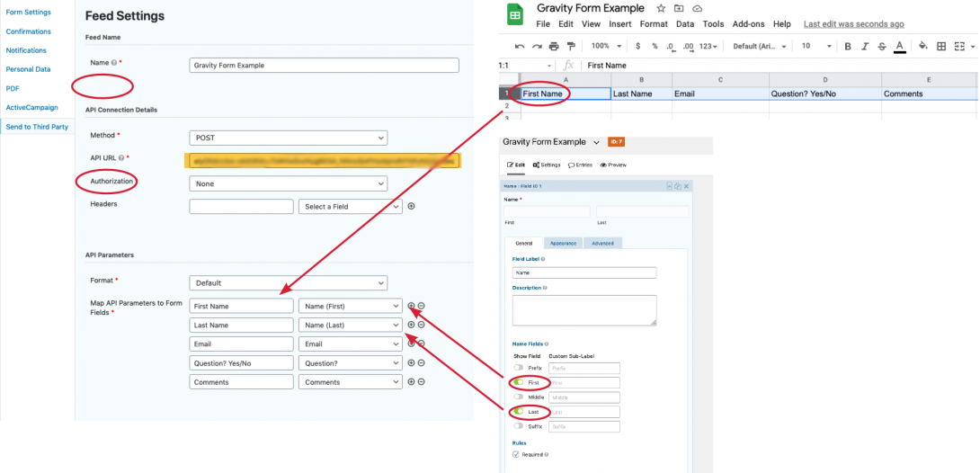Viewport: 980px width, 473px height.
Task: Click the Field Label input containing Name
Action: point(584,273)
